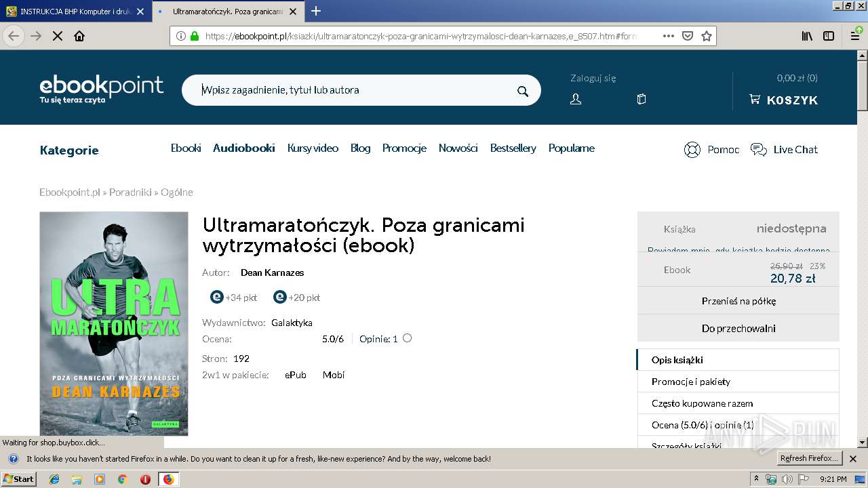Image resolution: width=868 pixels, height=488 pixels.
Task: Click the Galaktyka publisher link
Action: pyautogui.click(x=292, y=323)
